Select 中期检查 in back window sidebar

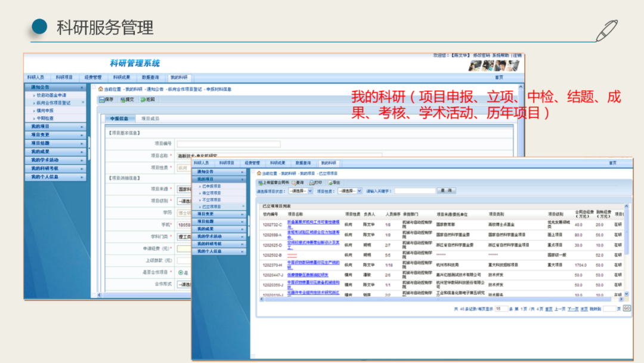coord(45,118)
